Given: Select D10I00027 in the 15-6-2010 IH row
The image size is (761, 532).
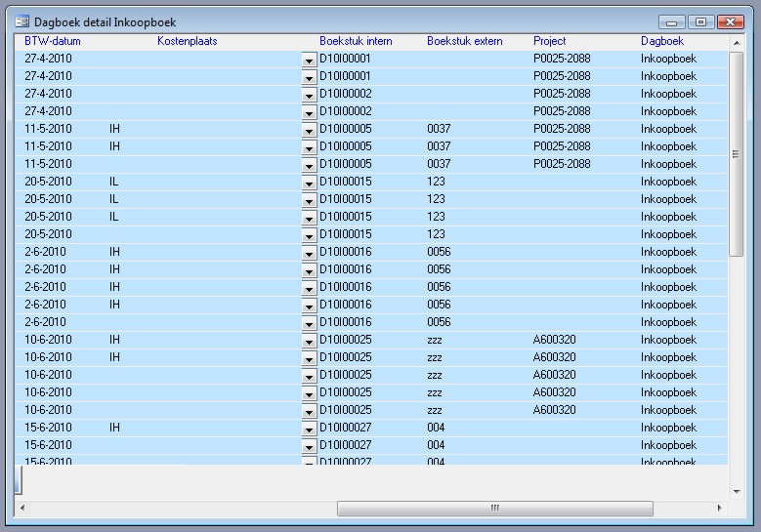Looking at the screenshot, I should 346,428.
